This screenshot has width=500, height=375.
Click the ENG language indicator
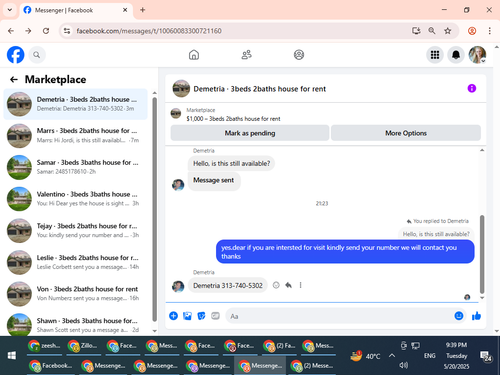429,356
